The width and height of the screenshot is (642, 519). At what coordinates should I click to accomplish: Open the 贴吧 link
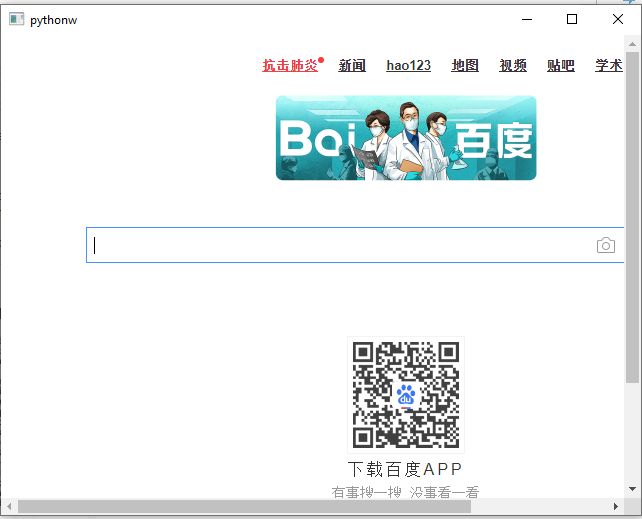(561, 65)
